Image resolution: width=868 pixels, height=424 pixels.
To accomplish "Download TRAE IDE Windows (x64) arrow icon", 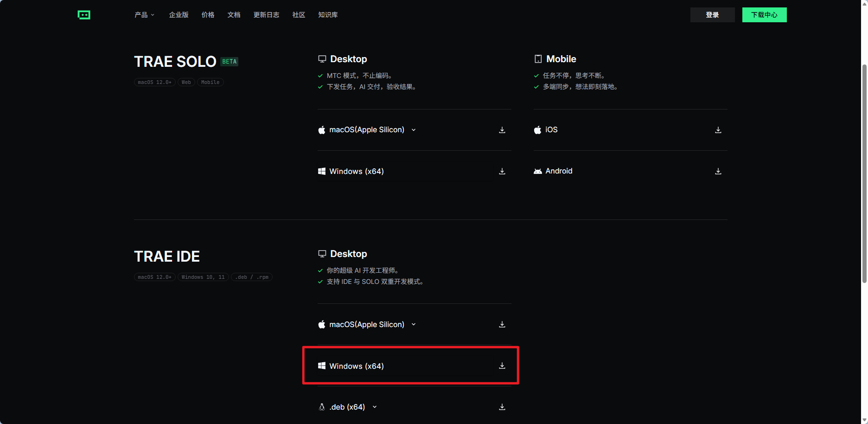I will click(502, 366).
